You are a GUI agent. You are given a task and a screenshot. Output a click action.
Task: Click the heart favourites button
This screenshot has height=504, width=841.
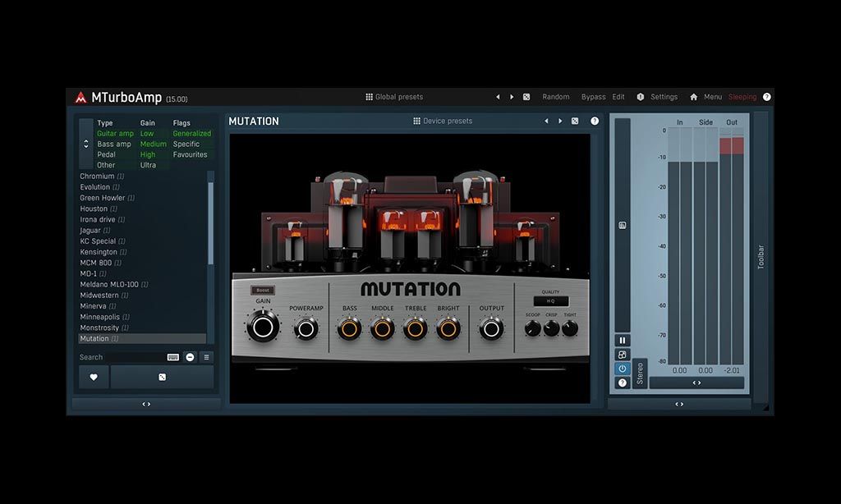click(x=94, y=378)
